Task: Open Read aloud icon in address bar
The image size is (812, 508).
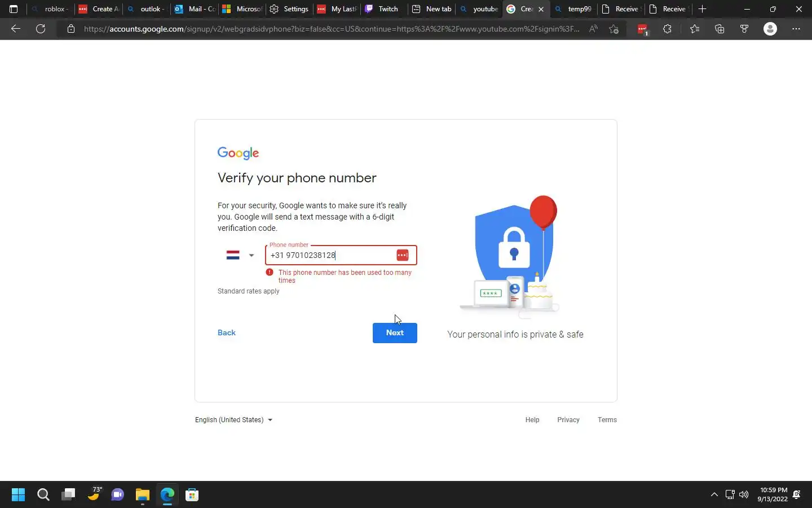Action: click(x=593, y=29)
